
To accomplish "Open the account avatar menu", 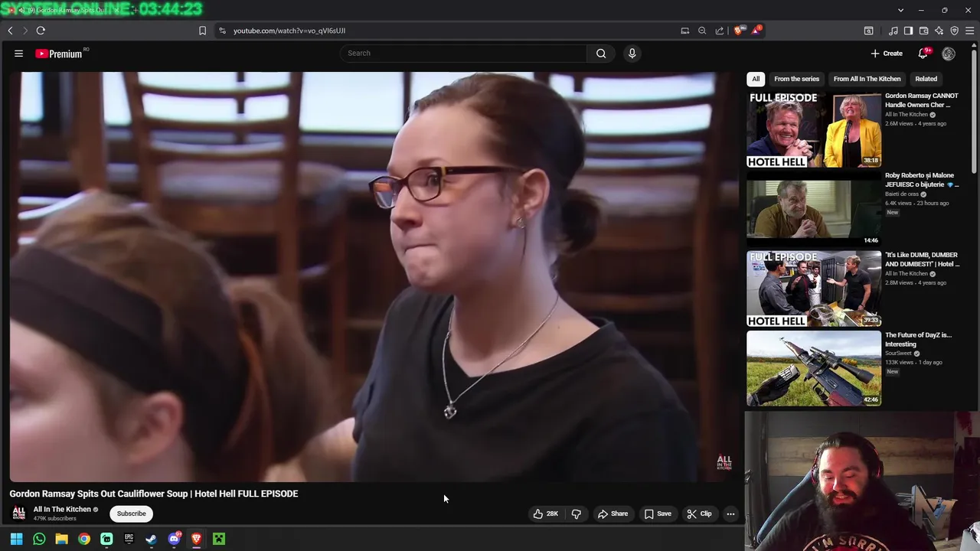I will click(949, 54).
